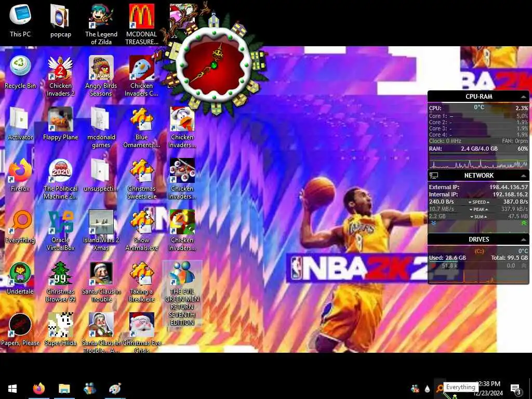Select the Christmas Sweets.exe icon
The width and height of the screenshot is (532, 399).
pyautogui.click(x=142, y=179)
